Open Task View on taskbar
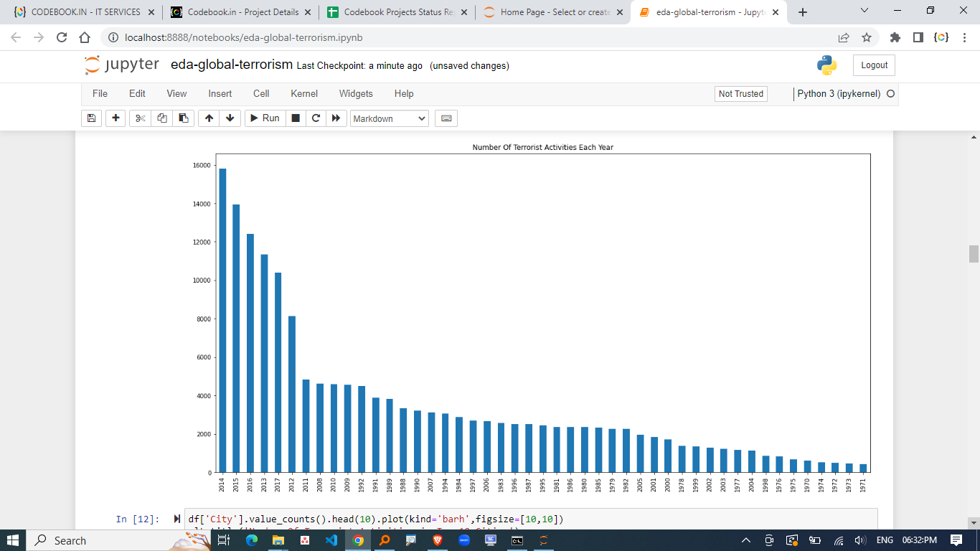This screenshot has height=551, width=980. [x=224, y=540]
